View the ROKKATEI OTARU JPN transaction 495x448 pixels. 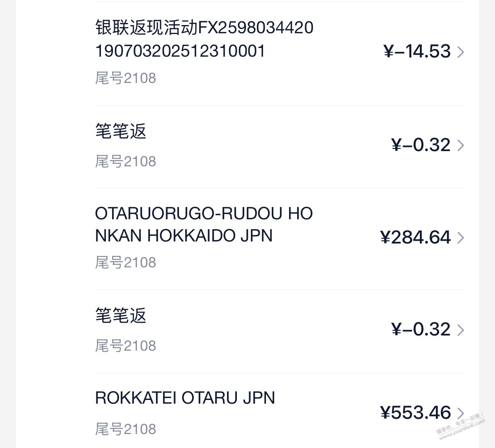[185, 398]
